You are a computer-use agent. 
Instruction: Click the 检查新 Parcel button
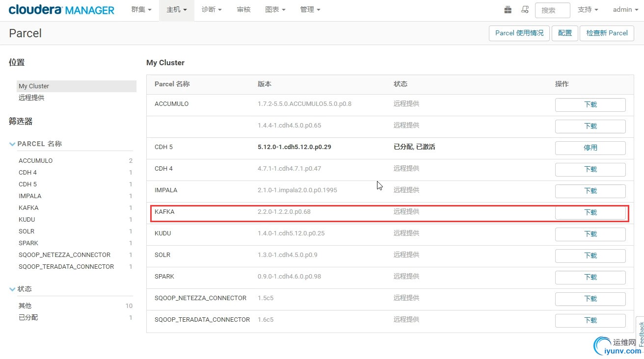(x=607, y=33)
